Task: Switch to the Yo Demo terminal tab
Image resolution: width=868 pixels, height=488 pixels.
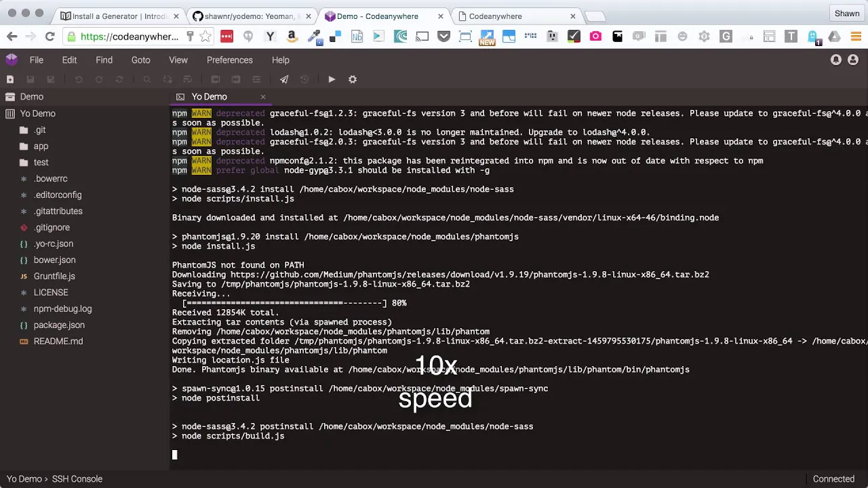Action: 210,97
